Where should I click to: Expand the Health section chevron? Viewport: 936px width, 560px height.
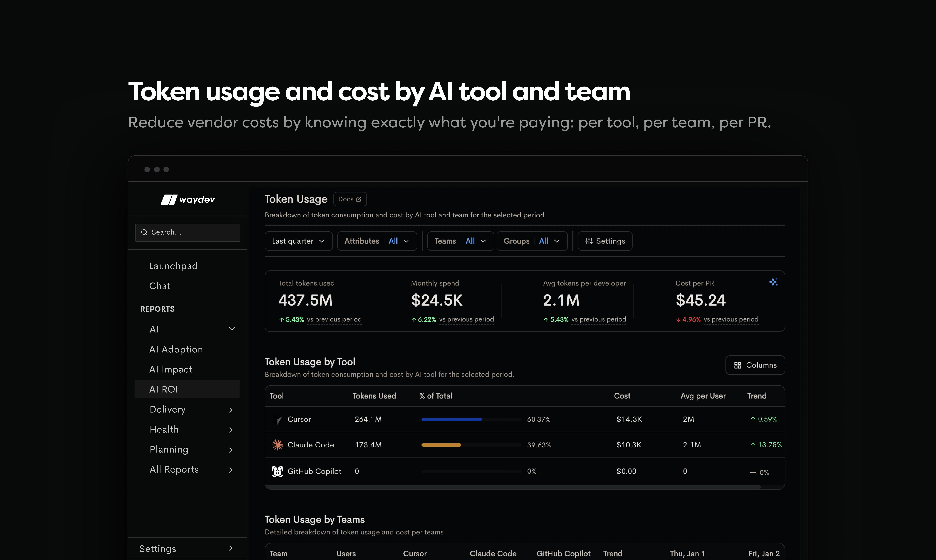[x=231, y=430]
